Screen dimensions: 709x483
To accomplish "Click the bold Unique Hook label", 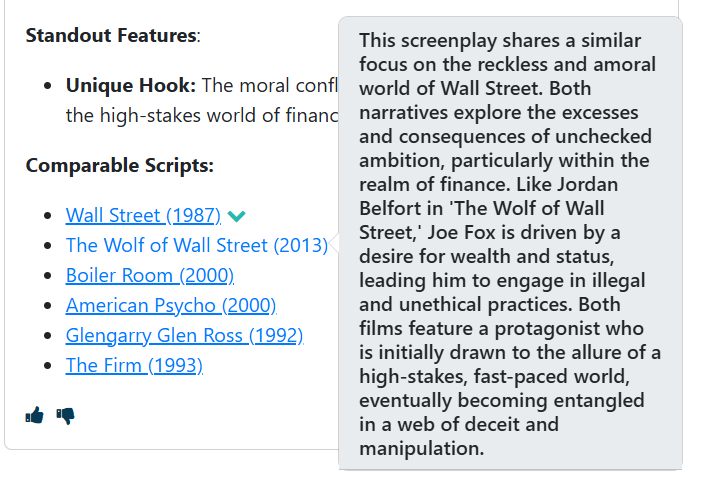I will [x=131, y=85].
